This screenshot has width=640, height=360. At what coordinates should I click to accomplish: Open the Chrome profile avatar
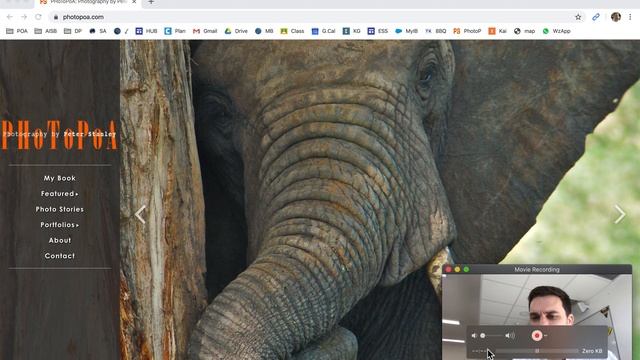coord(616,17)
